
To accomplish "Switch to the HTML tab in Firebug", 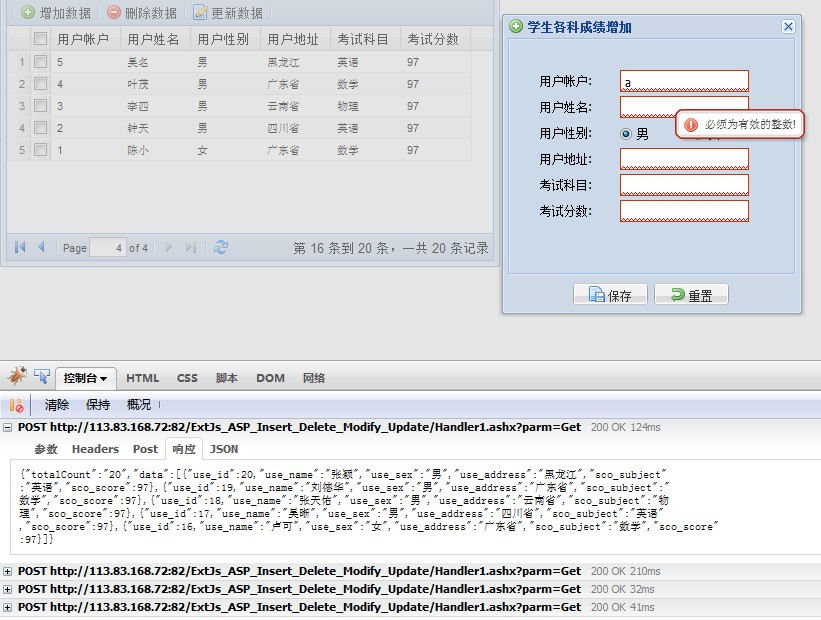I will (142, 378).
